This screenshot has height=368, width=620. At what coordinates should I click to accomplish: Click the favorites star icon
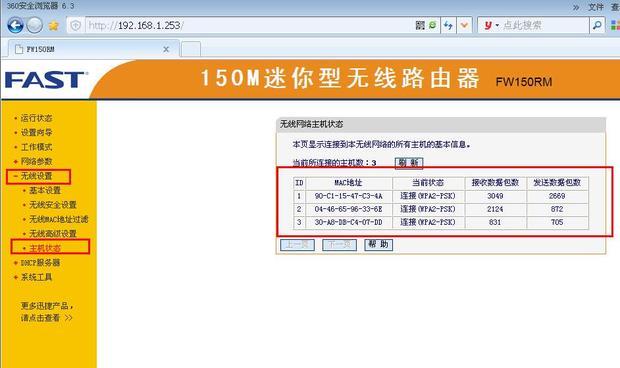(53, 26)
